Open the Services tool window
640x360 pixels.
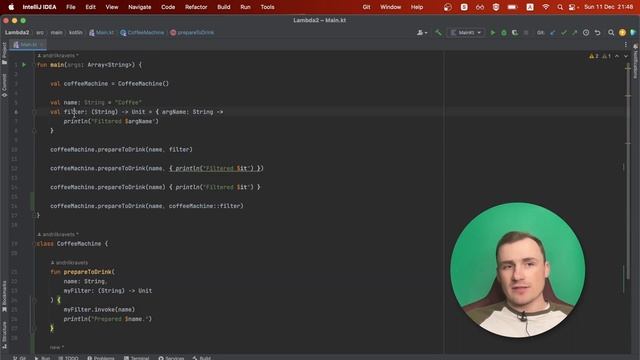coord(171,358)
